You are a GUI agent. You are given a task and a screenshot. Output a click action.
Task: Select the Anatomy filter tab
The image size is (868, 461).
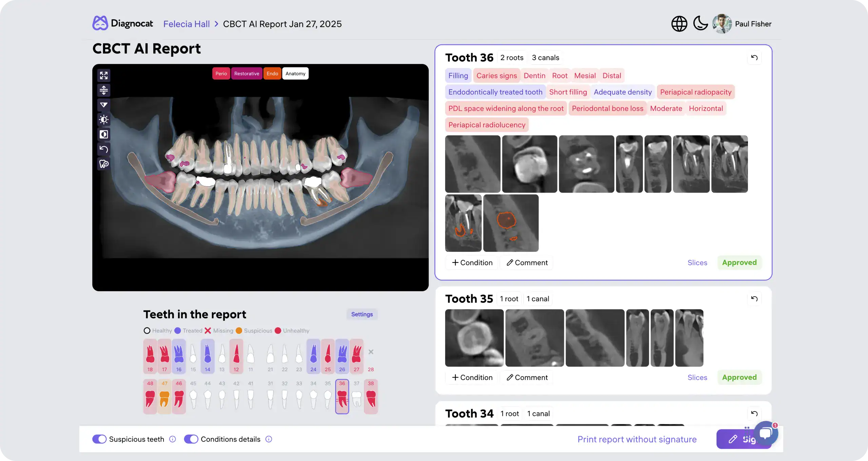(295, 74)
